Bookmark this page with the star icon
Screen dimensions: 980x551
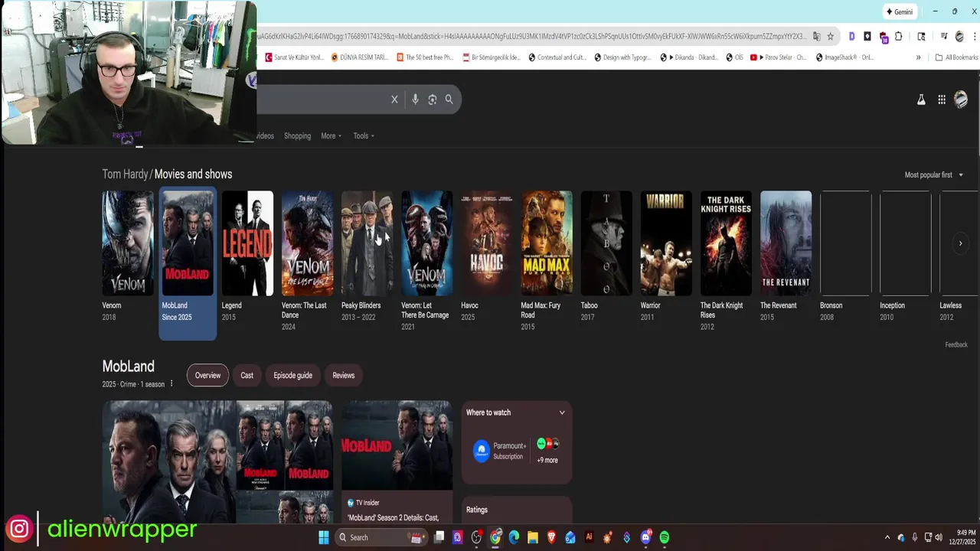point(830,36)
